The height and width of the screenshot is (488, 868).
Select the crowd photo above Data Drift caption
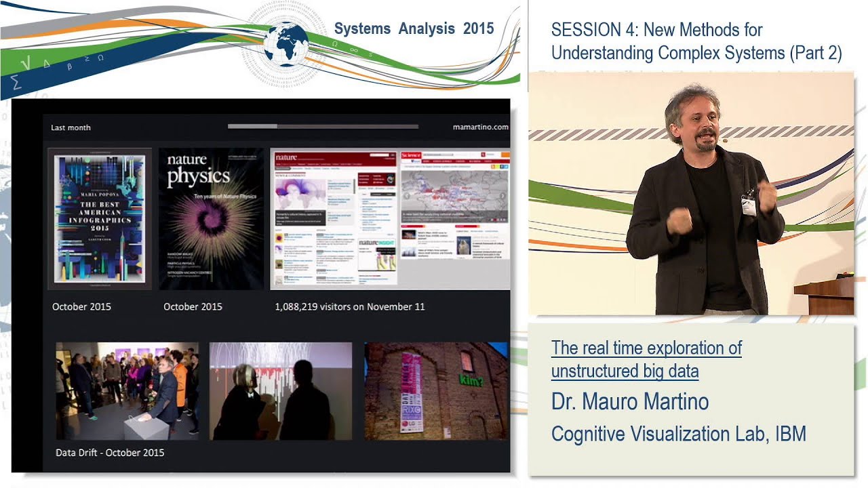coord(127,391)
